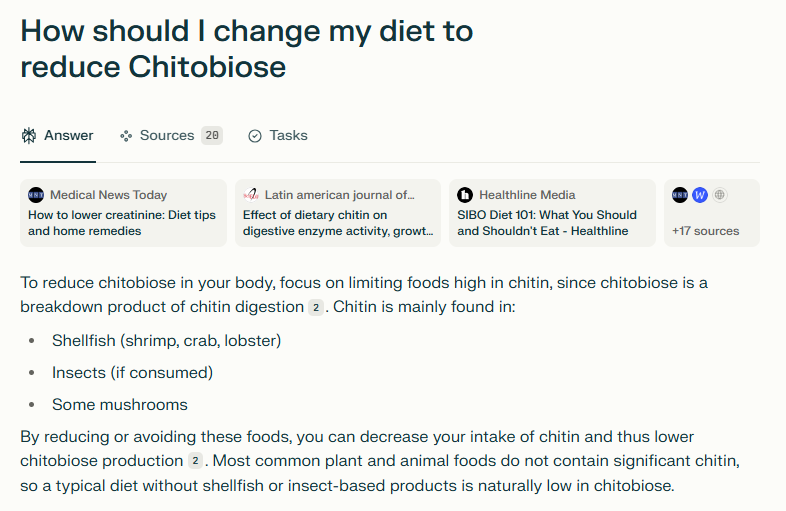Click the Sources tab dots icon

126,136
